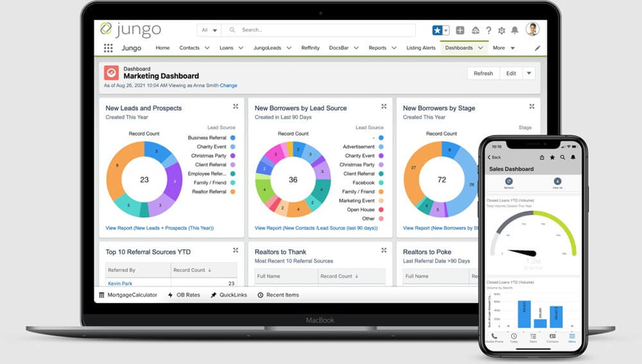
Task: Go to the Home tab
Action: pyautogui.click(x=162, y=48)
